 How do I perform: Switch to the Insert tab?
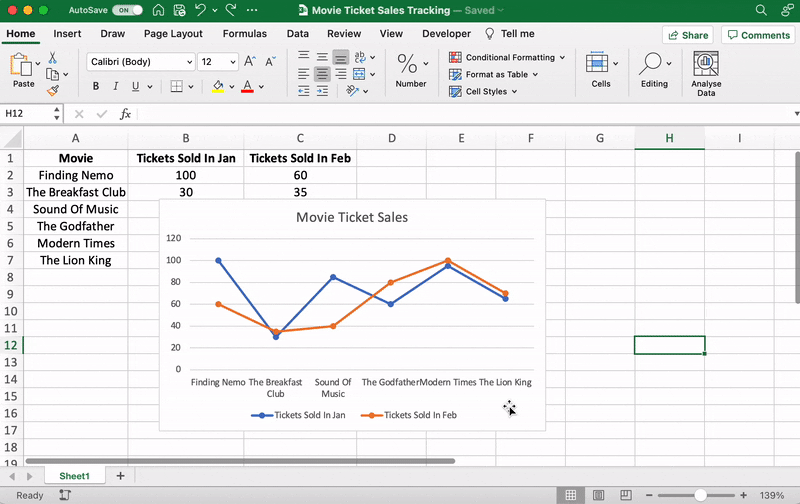click(x=67, y=34)
